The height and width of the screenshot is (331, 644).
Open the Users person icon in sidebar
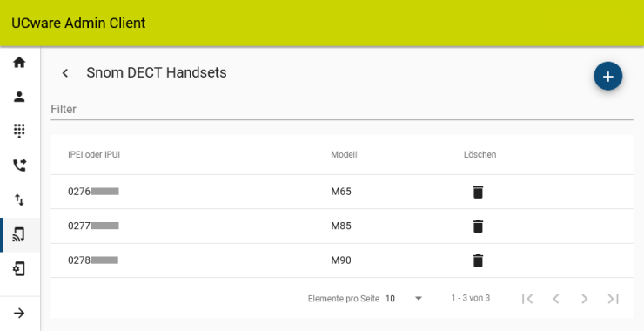19,97
